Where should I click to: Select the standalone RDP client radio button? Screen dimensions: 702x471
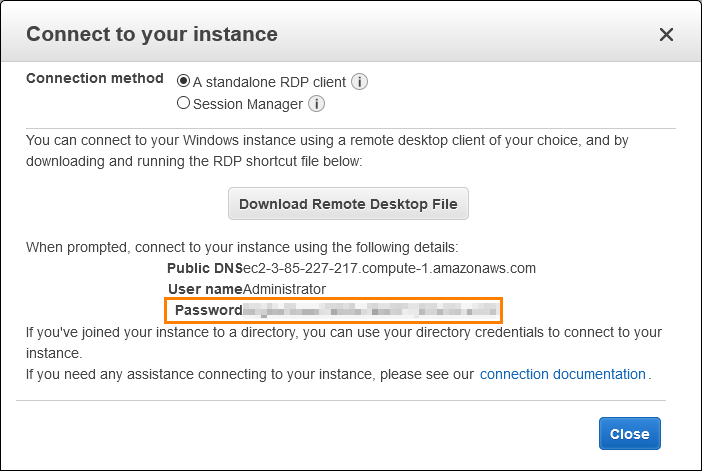pyautogui.click(x=183, y=81)
